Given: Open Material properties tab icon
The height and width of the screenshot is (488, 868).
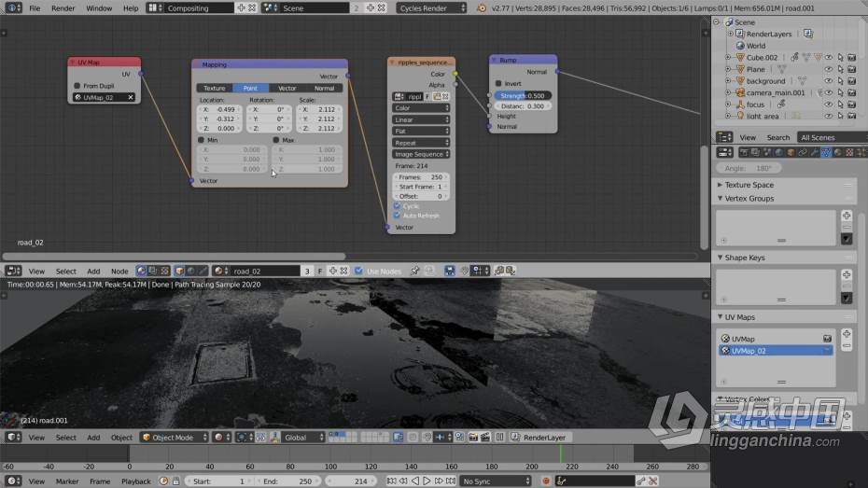Looking at the screenshot, I should point(837,152).
